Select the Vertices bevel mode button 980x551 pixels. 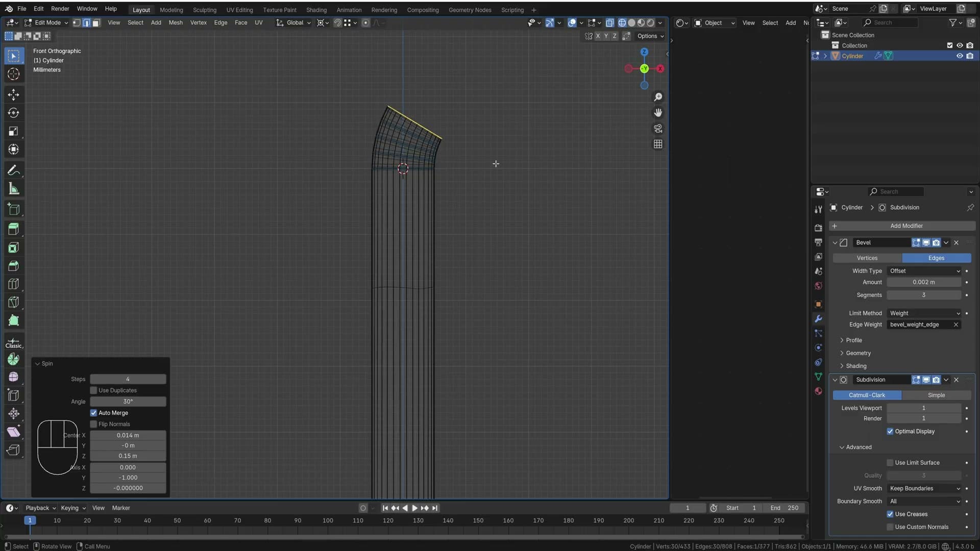(867, 258)
